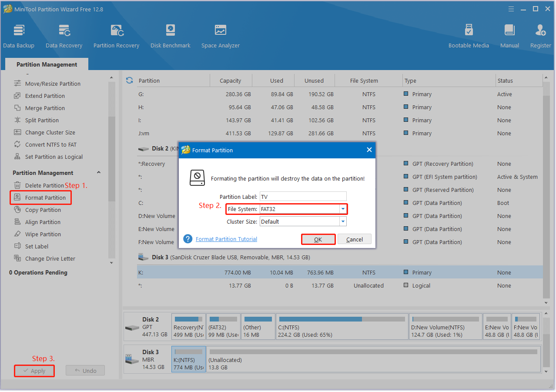Choose Extend Partition
Image resolution: width=556 pixels, height=392 pixels.
45,96
